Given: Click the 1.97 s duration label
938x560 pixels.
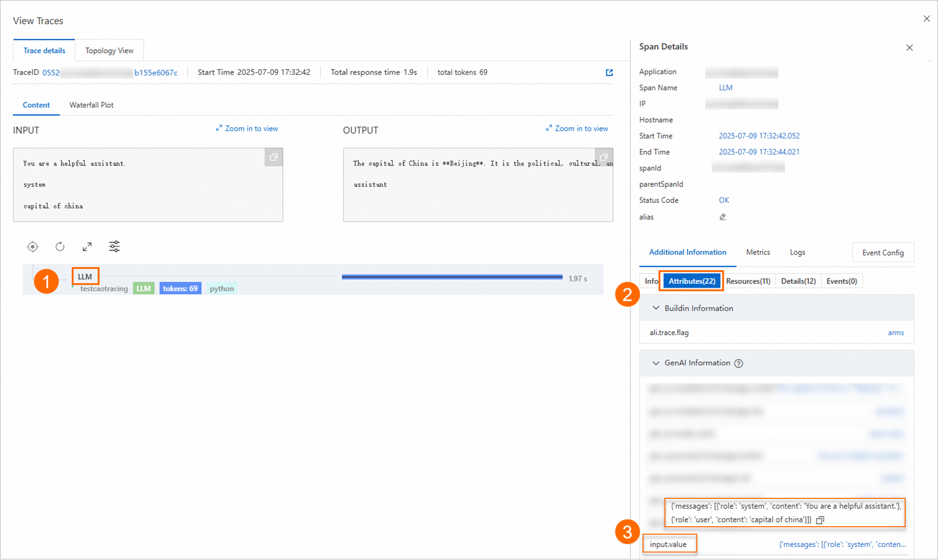Looking at the screenshot, I should [x=578, y=279].
